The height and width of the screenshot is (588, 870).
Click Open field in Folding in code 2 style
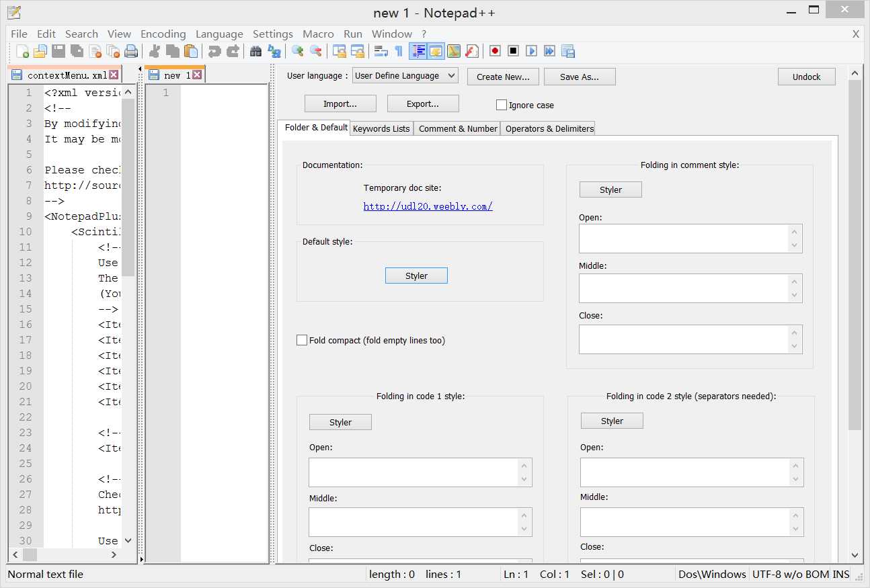692,472
